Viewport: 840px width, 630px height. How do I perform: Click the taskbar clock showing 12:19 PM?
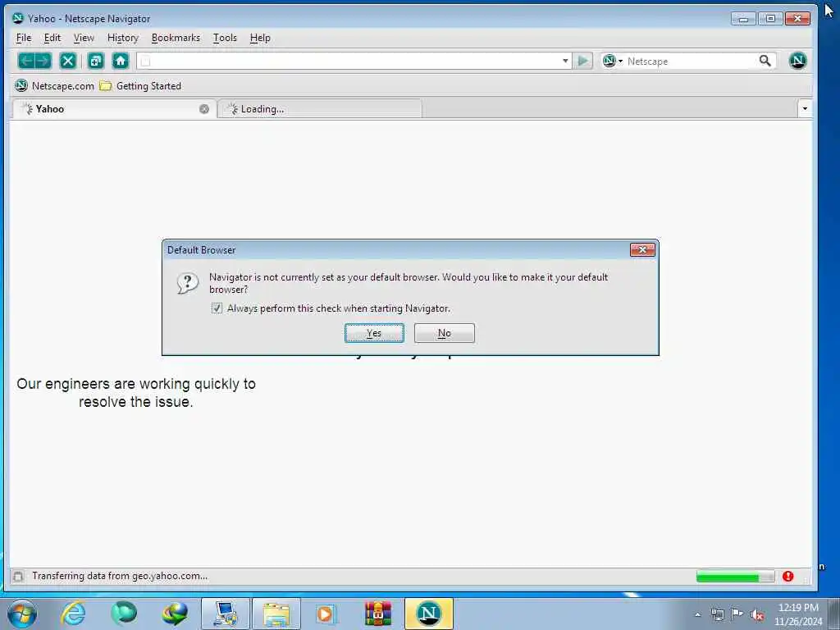tap(798, 614)
